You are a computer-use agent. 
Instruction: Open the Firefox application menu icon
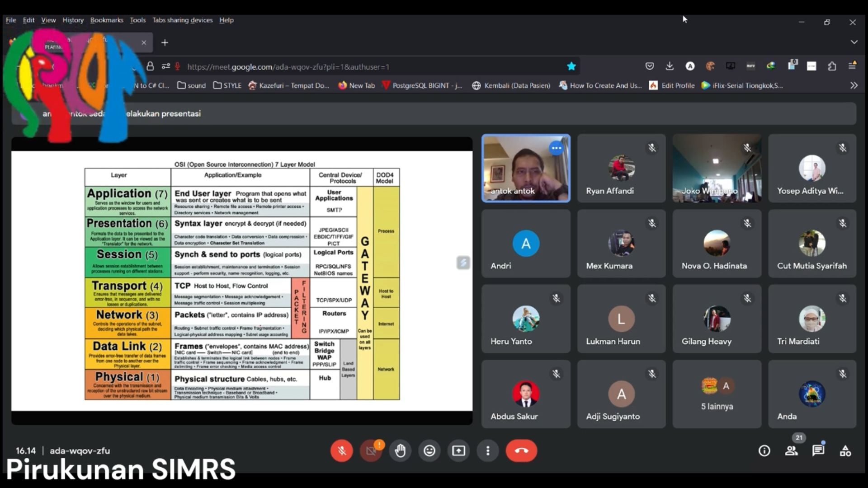pos(852,66)
